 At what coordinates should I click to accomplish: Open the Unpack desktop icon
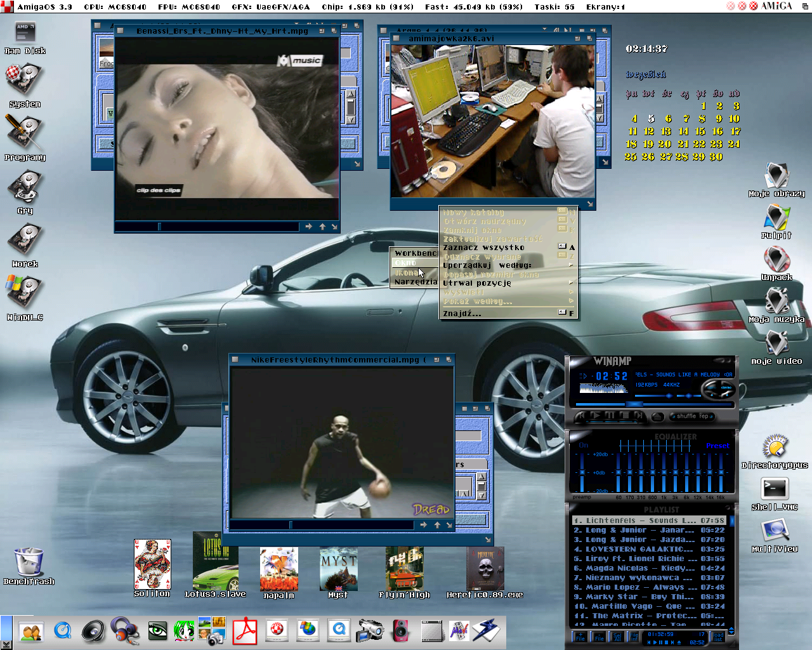(x=776, y=264)
